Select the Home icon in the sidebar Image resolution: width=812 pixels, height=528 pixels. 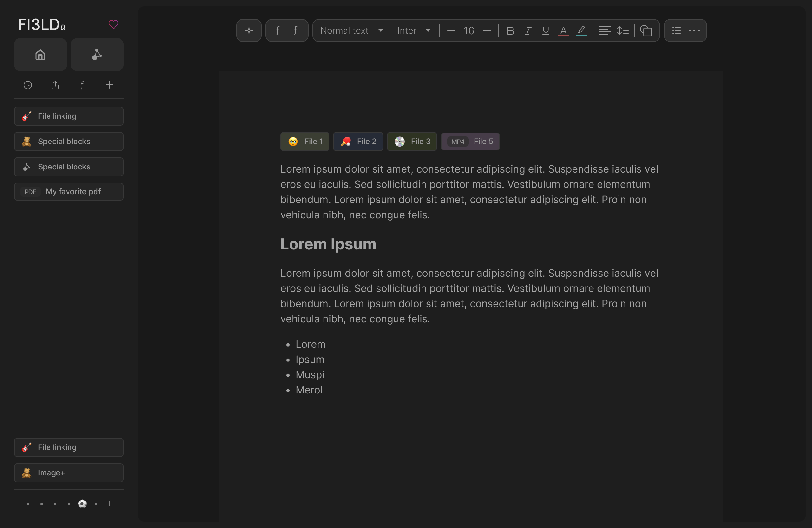click(x=40, y=55)
